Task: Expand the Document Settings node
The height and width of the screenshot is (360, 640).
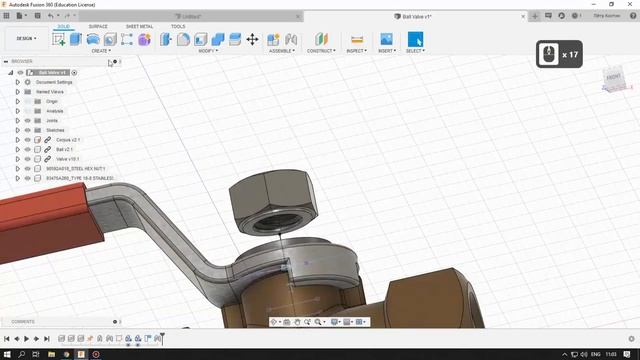Action: click(18, 82)
